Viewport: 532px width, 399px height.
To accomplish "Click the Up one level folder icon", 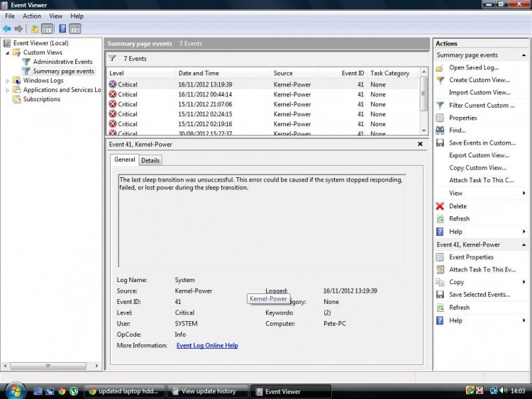I will pos(34,29).
